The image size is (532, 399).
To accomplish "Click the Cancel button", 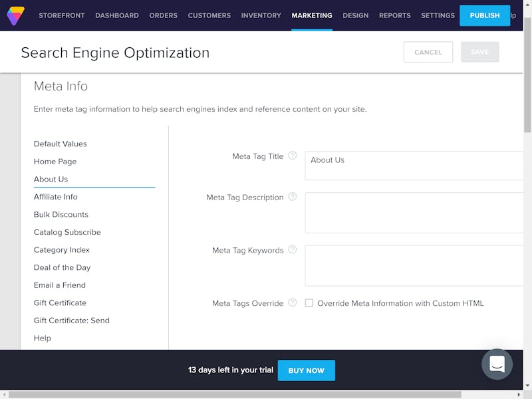I will pos(428,53).
